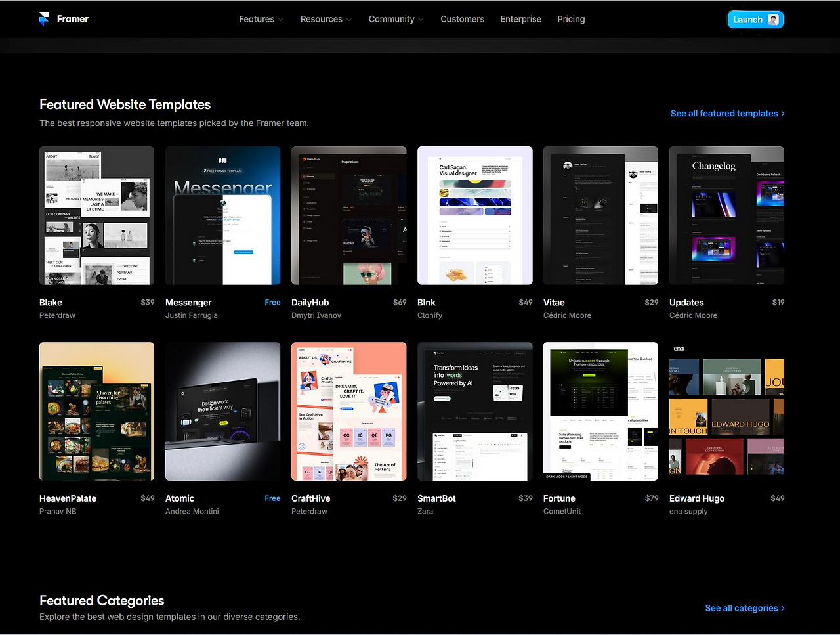Go to the Enterprise page

[x=521, y=19]
